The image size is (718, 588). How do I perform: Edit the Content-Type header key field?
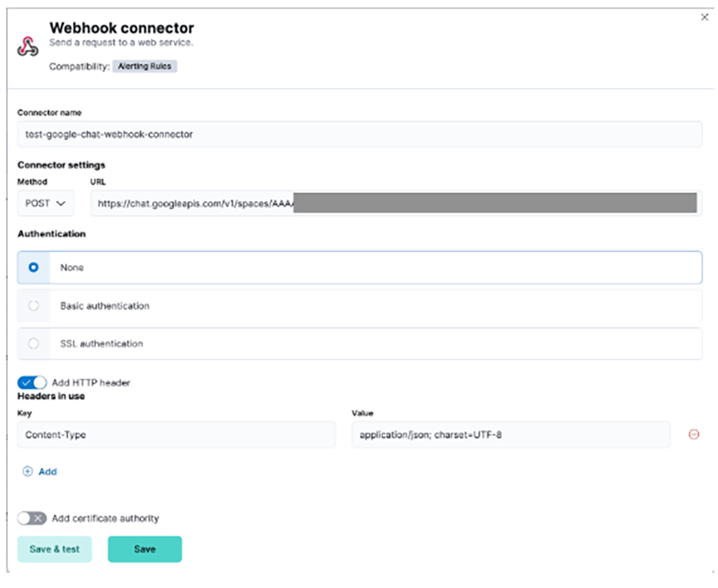pos(176,434)
